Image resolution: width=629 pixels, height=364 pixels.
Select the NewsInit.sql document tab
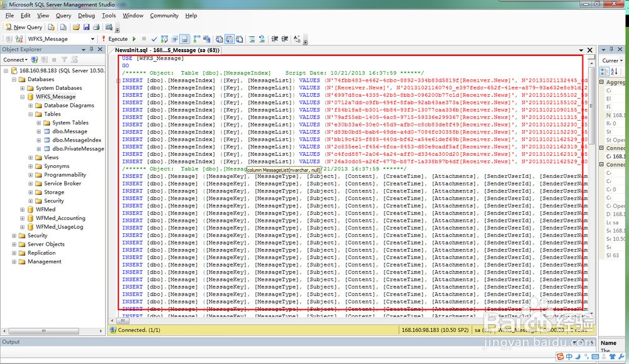tap(167, 50)
